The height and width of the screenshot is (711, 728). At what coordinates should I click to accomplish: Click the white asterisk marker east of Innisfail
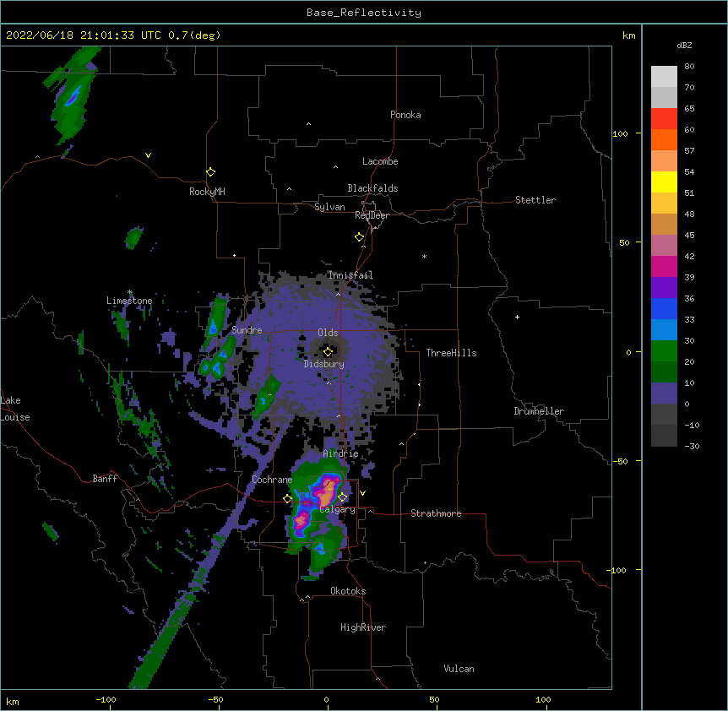pyautogui.click(x=424, y=256)
